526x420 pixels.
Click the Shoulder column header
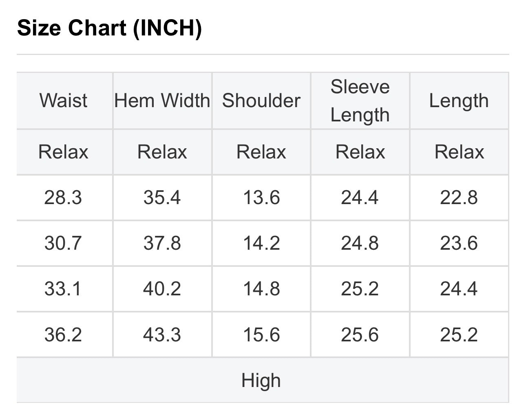click(261, 101)
